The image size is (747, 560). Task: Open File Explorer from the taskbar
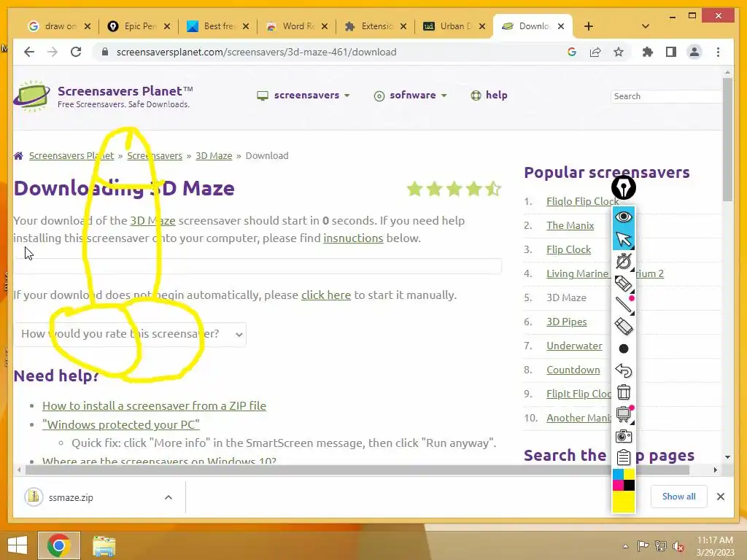click(104, 545)
